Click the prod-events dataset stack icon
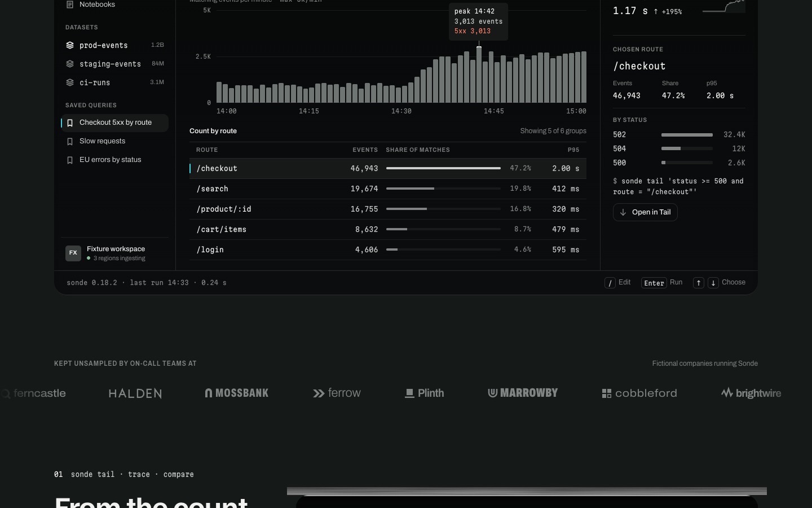The width and height of the screenshot is (812, 508). (x=70, y=45)
